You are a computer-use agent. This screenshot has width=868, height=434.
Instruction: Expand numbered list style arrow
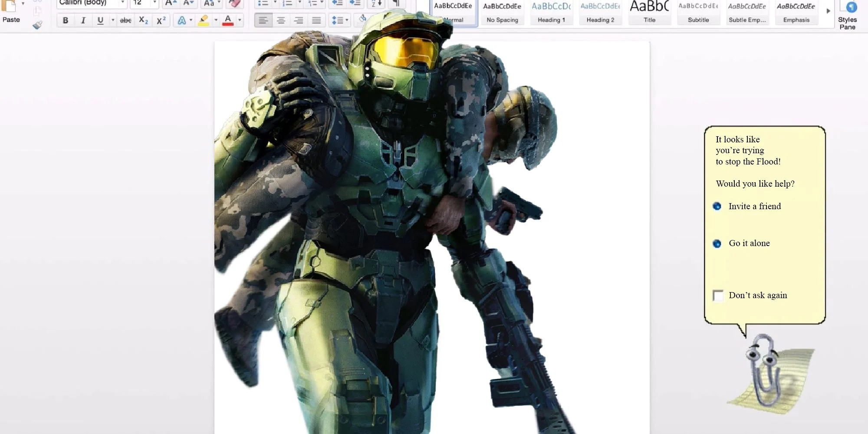pyautogui.click(x=299, y=3)
